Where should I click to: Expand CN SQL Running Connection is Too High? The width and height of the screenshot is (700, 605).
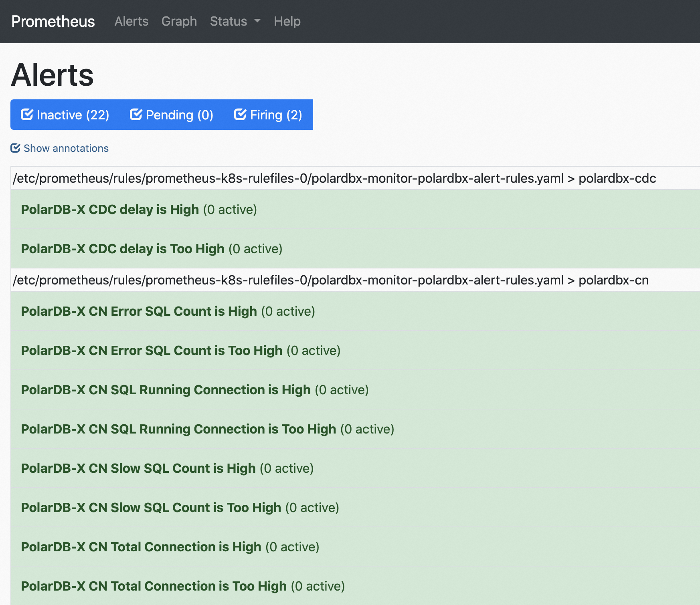click(x=208, y=429)
